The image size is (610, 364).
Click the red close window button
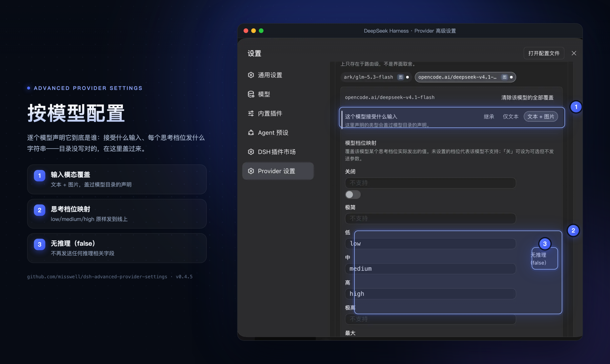[246, 31]
